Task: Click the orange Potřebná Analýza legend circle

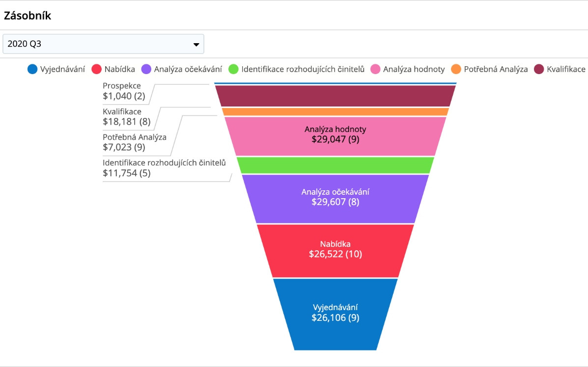Action: pyautogui.click(x=456, y=69)
